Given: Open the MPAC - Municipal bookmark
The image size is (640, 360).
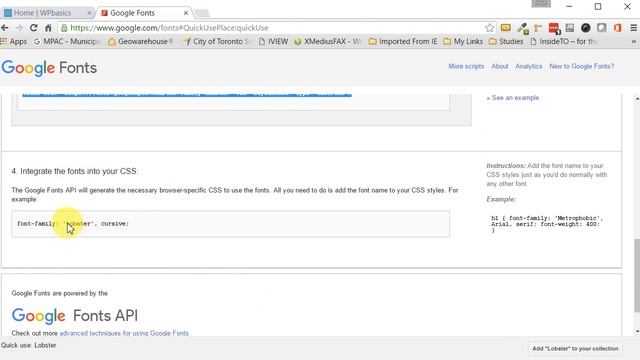Looking at the screenshot, I should (x=67, y=41).
